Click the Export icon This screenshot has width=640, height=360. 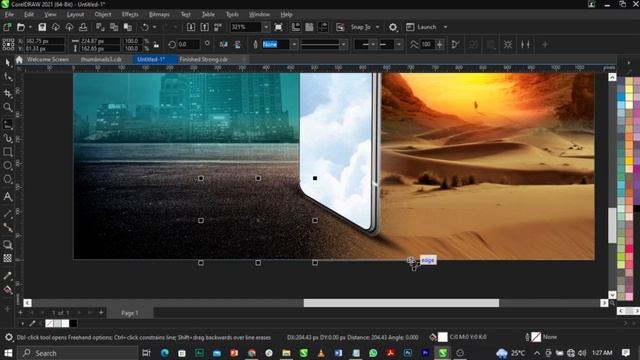204,27
